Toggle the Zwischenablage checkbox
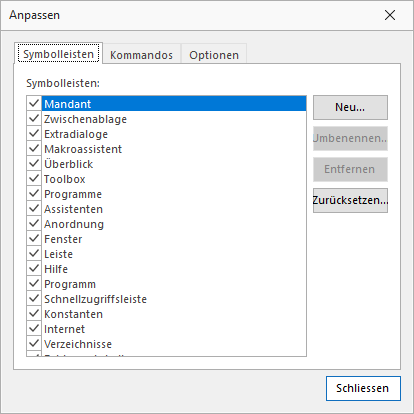This screenshot has width=414, height=414. click(34, 118)
